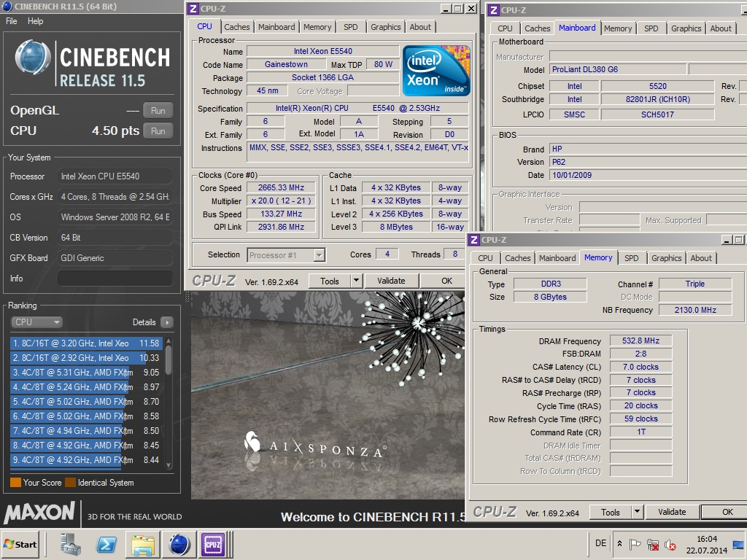Switch to Memory tab in CPU window
Image resolution: width=747 pixels, height=560 pixels.
[x=317, y=27]
